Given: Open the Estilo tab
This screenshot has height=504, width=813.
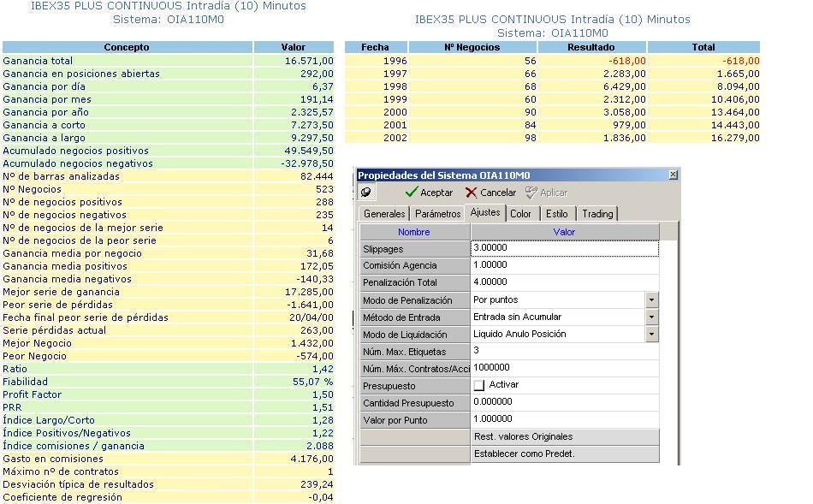Looking at the screenshot, I should click(557, 214).
